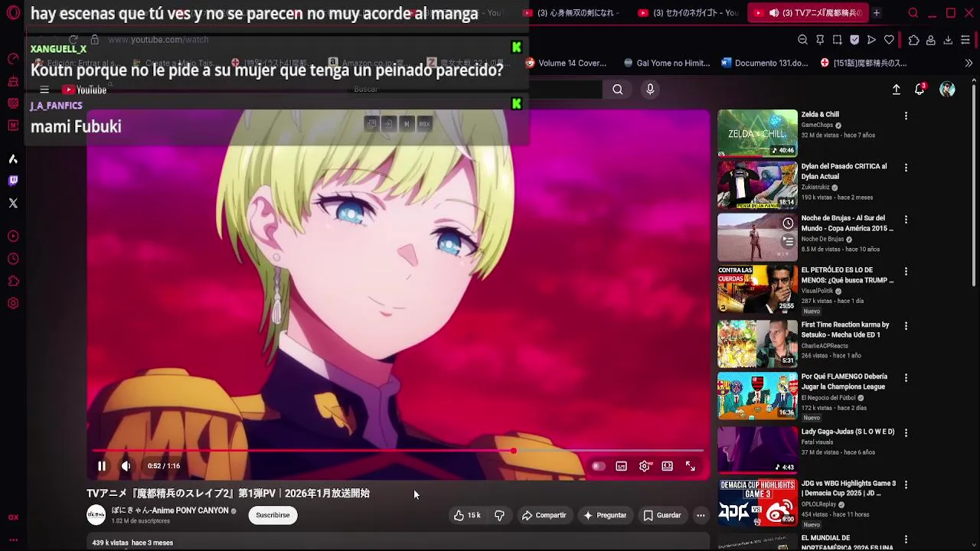Image resolution: width=980 pixels, height=551 pixels.
Task: Open the Gal Yome no Himit bookmark
Action: click(667, 63)
